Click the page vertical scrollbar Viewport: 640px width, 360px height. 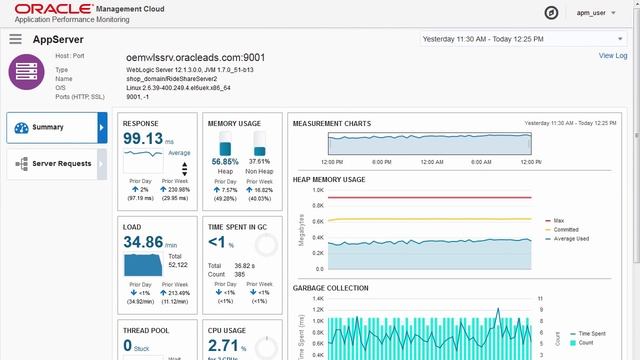click(636, 135)
